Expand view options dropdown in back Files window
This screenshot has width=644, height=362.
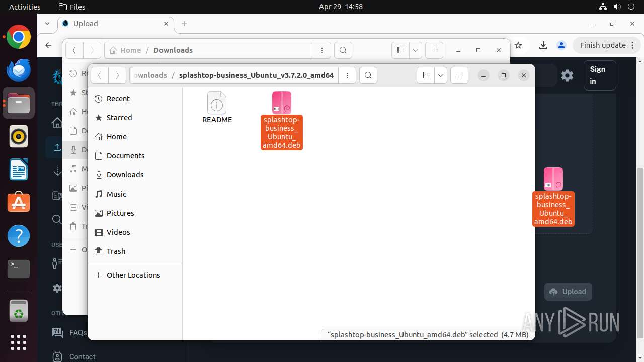(416, 50)
